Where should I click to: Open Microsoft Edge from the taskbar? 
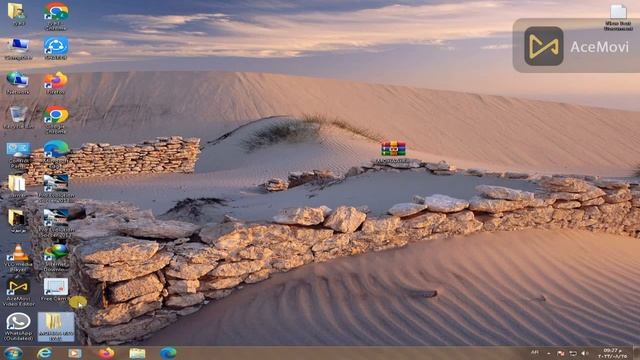168,353
